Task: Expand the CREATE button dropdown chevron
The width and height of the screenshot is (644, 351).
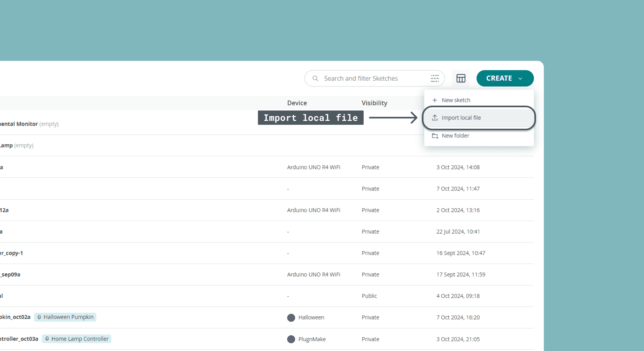Action: pos(520,78)
